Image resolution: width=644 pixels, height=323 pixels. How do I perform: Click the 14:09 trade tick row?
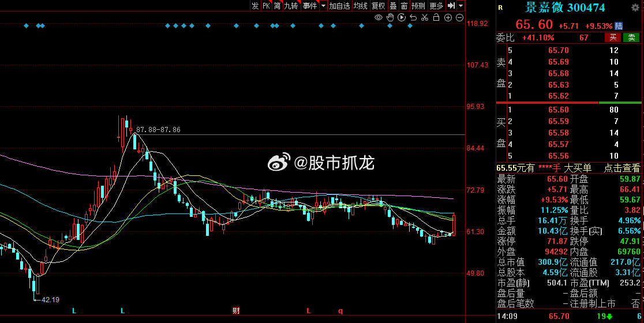pyautogui.click(x=570, y=317)
